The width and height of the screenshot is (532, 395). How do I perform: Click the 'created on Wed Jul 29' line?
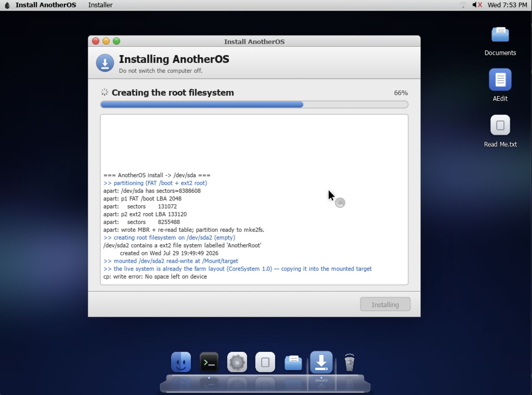click(169, 253)
